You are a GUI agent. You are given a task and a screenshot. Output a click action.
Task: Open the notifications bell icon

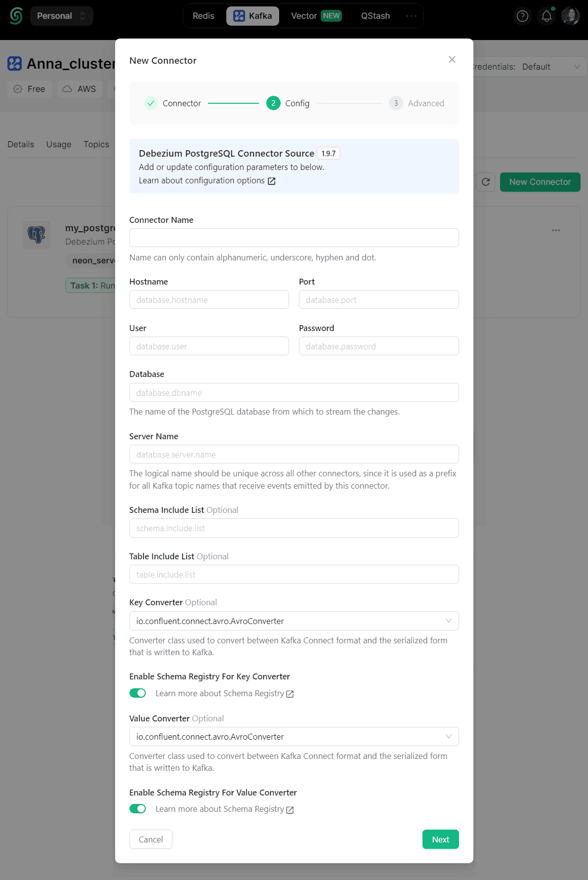[x=546, y=16]
